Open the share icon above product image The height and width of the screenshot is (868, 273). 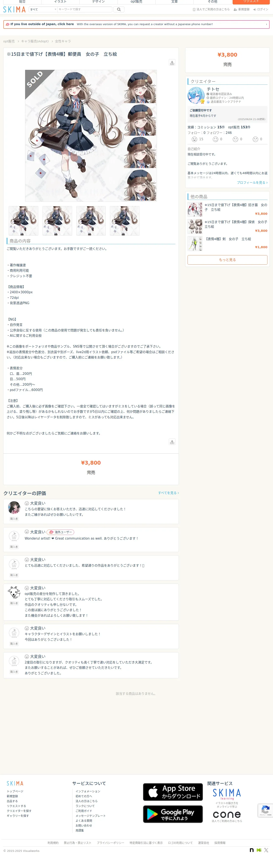click(x=172, y=63)
